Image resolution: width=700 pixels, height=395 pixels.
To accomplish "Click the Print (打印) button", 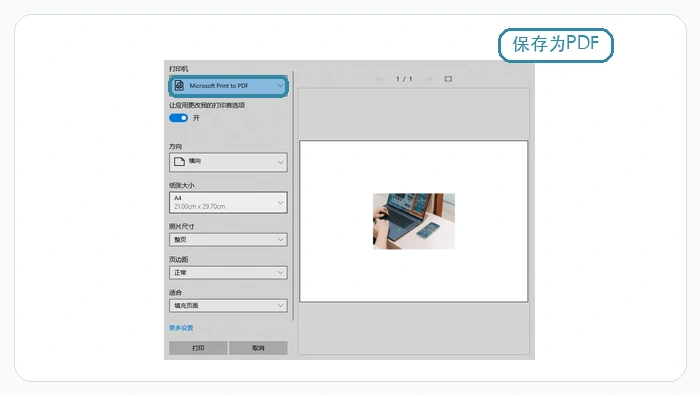I will click(198, 348).
